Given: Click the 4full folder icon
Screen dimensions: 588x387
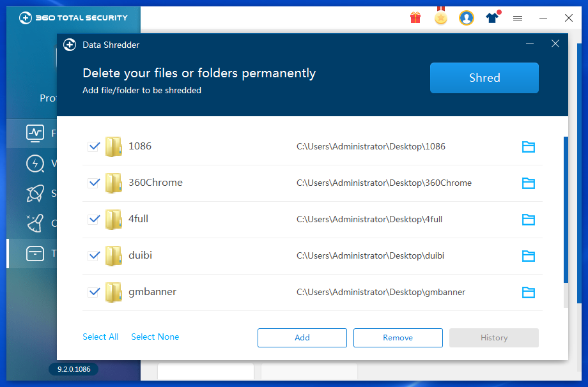Looking at the screenshot, I should (x=113, y=219).
